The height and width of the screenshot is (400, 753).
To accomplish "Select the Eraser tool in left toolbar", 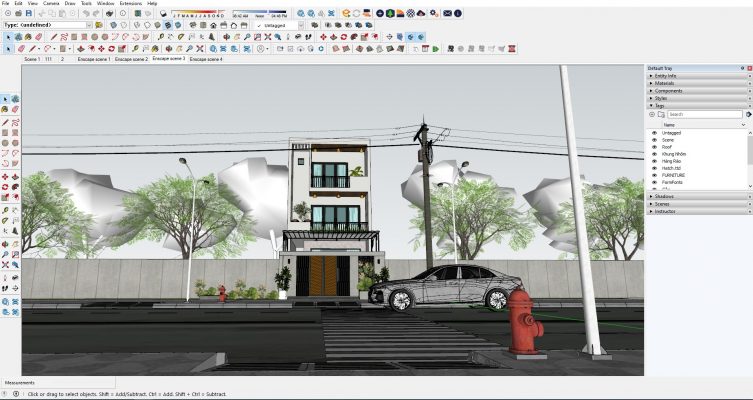I will click(x=14, y=110).
